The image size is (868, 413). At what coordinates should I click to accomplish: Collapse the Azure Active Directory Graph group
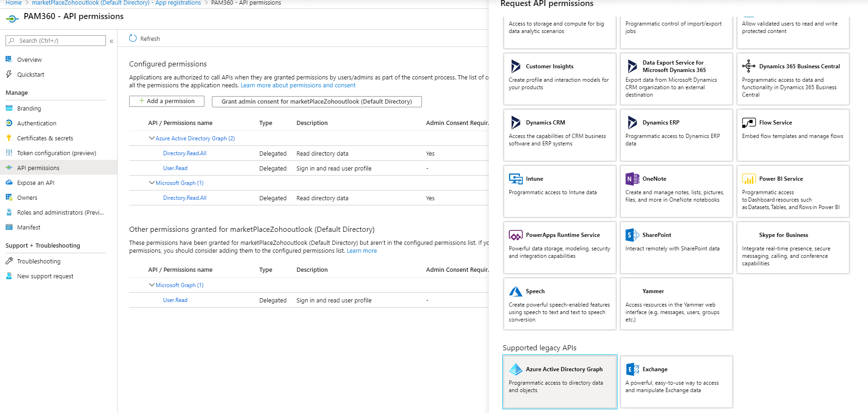(151, 138)
